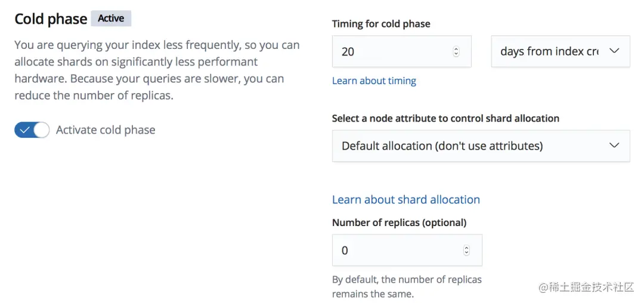Toggle the Activate cold phase switch
This screenshot has height=303, width=644.
click(32, 130)
